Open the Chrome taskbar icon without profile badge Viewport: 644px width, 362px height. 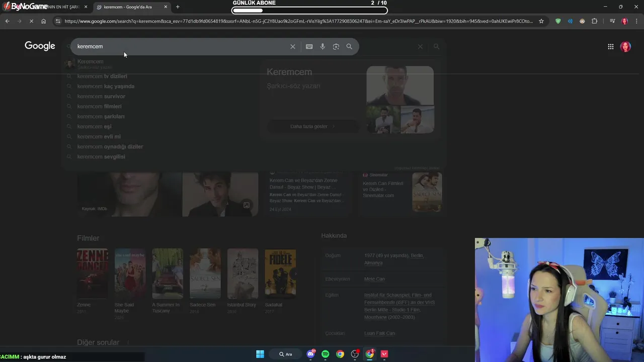(340, 354)
